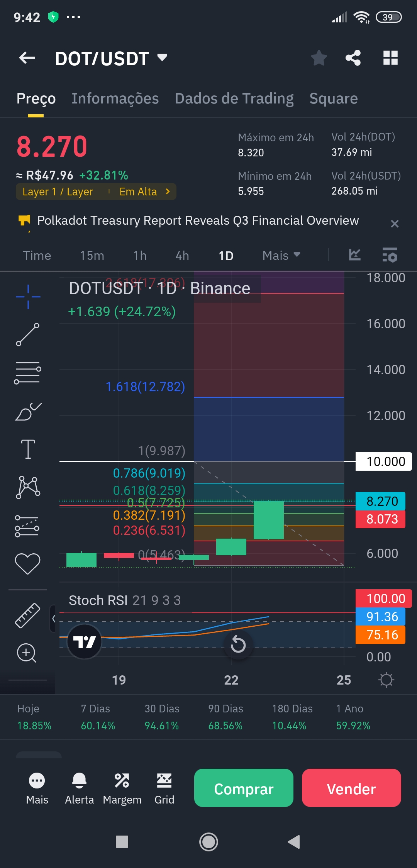Share this trading pair

coord(353,58)
